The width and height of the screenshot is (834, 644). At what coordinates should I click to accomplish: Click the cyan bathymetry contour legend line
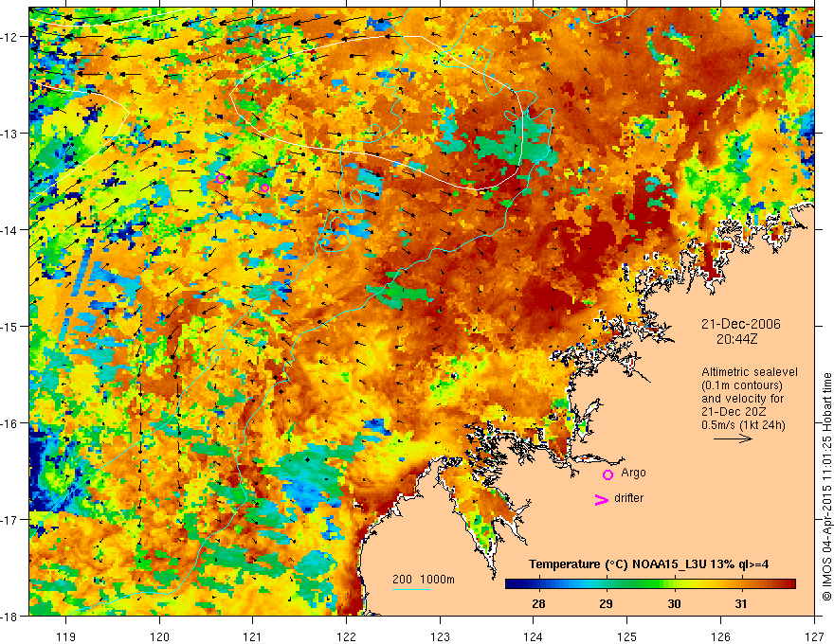pos(411,589)
